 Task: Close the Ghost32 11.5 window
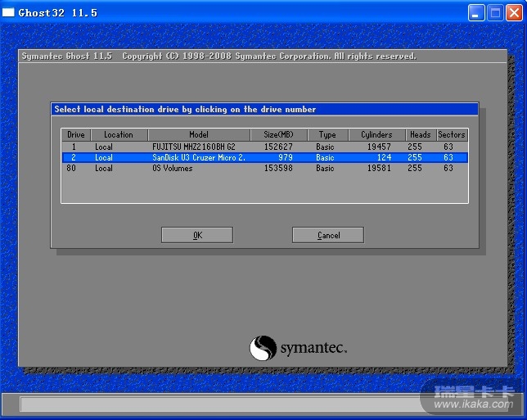pos(514,12)
